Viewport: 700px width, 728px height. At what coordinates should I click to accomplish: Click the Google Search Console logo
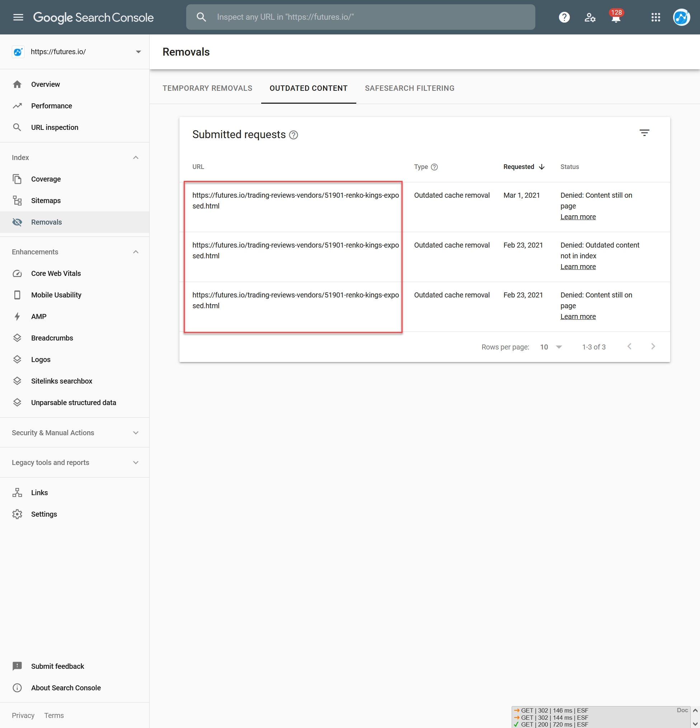coord(93,18)
